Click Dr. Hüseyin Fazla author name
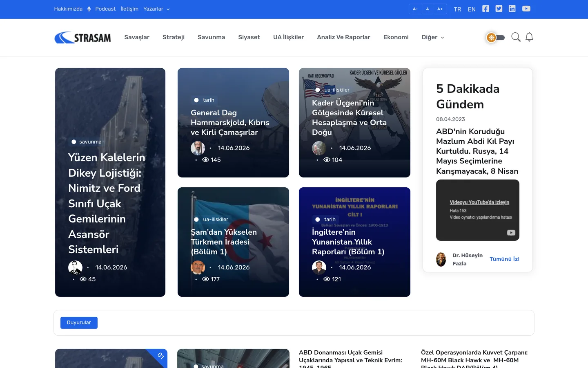The width and height of the screenshot is (588, 368). [x=468, y=260]
